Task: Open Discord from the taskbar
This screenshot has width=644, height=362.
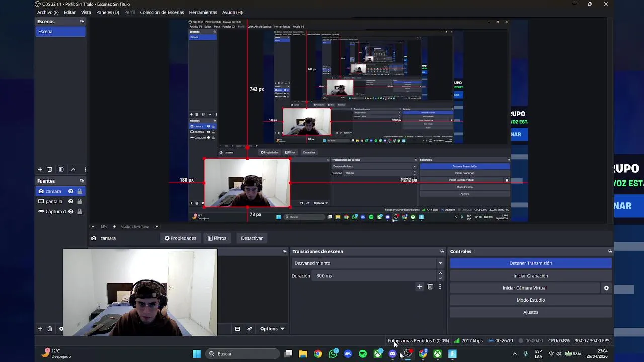Action: (392, 354)
